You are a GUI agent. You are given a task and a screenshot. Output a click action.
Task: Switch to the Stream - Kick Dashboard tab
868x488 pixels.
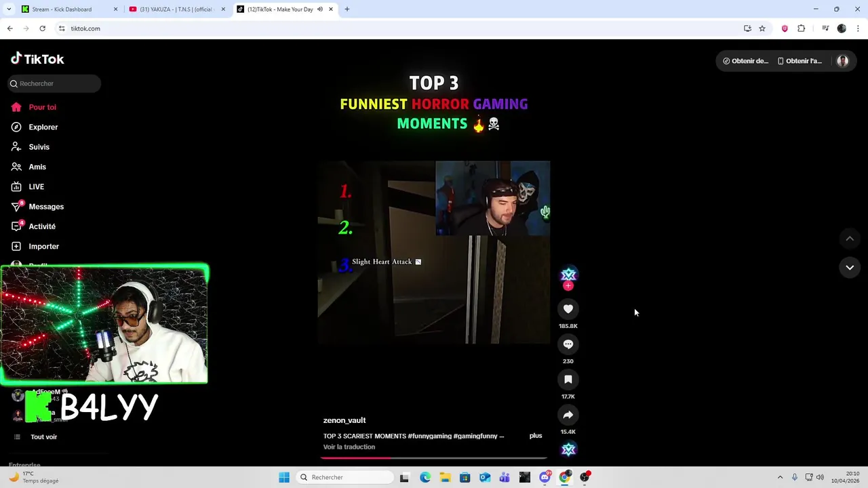click(x=68, y=9)
